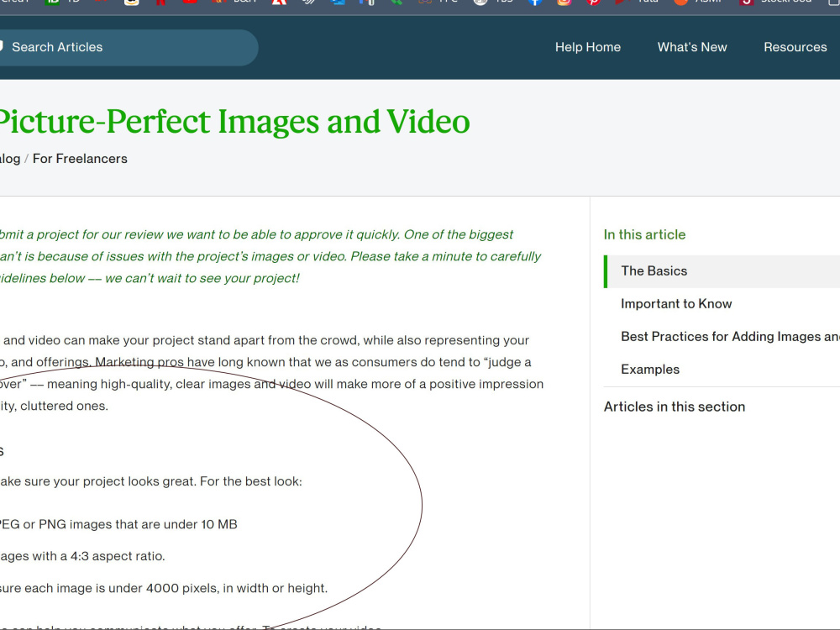840x630 pixels.
Task: Click the For the best look sentence
Action: point(151,481)
